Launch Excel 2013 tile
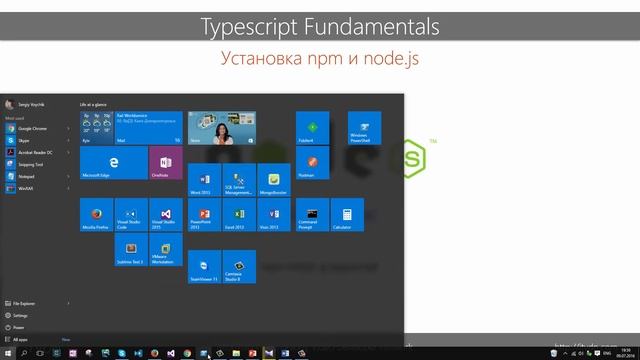Screen dimensions: 640x360 pos(239,215)
